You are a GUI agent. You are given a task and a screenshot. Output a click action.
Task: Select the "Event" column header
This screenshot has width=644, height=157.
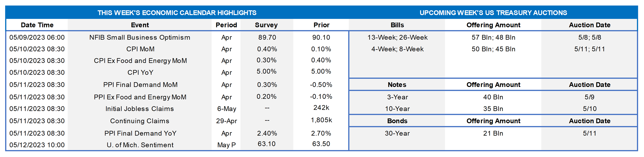[140, 25]
